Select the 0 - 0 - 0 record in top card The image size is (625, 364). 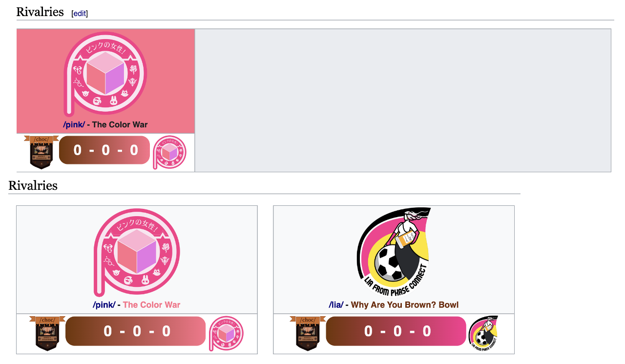click(x=104, y=150)
